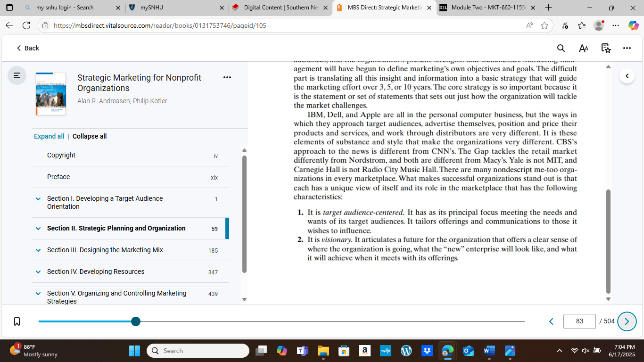Click the page progress slider handle
Image resolution: width=644 pixels, height=362 pixels.
click(136, 321)
